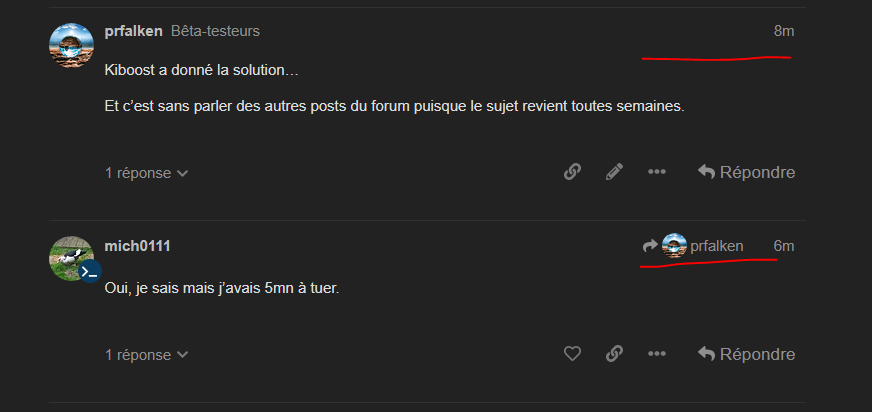Viewport: 872px width, 412px height.
Task: Jump to replied-to post via prfalken tag
Action: point(717,246)
